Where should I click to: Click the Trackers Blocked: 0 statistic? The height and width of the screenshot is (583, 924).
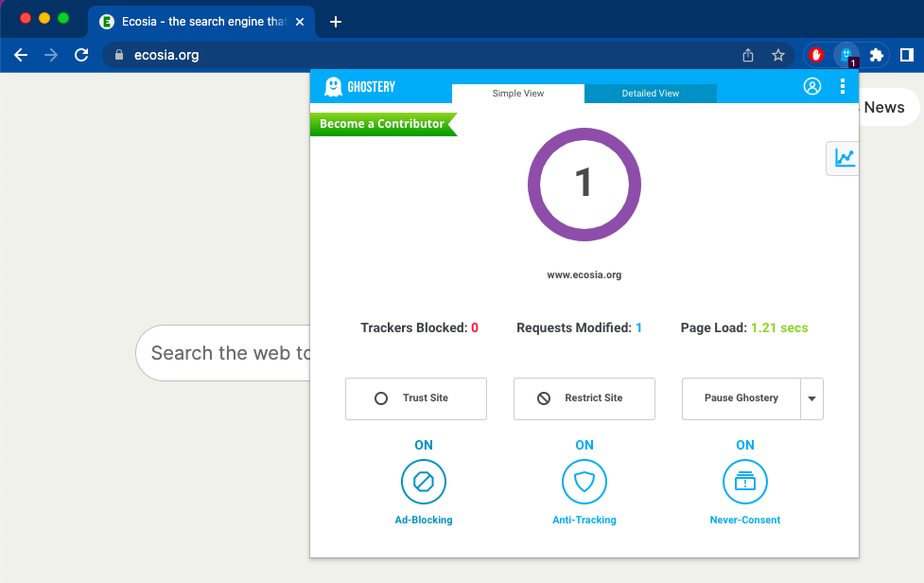pos(420,327)
